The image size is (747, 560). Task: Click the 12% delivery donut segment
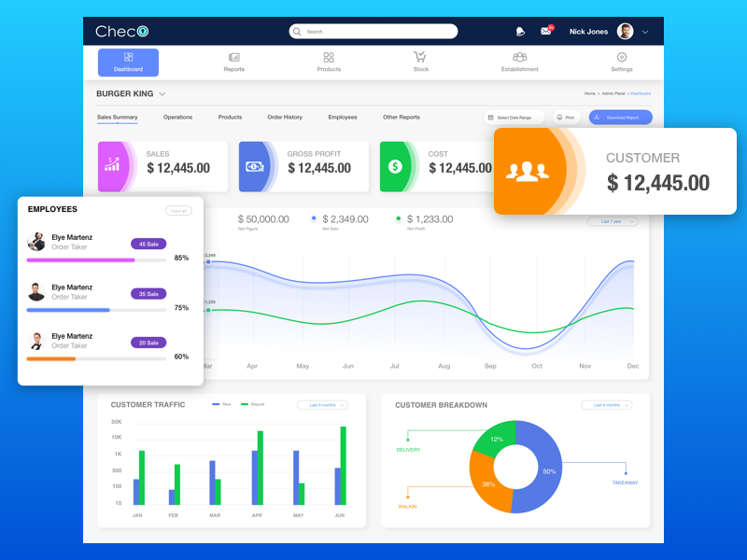coord(497,439)
